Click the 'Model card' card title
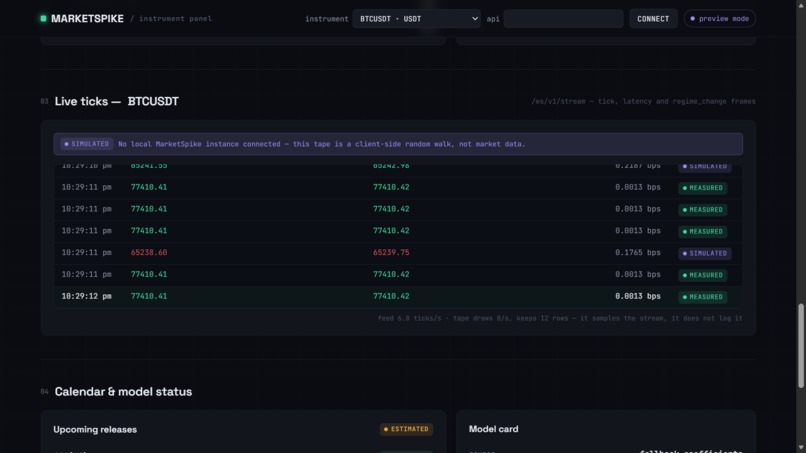Image resolution: width=806 pixels, height=453 pixels. (493, 429)
